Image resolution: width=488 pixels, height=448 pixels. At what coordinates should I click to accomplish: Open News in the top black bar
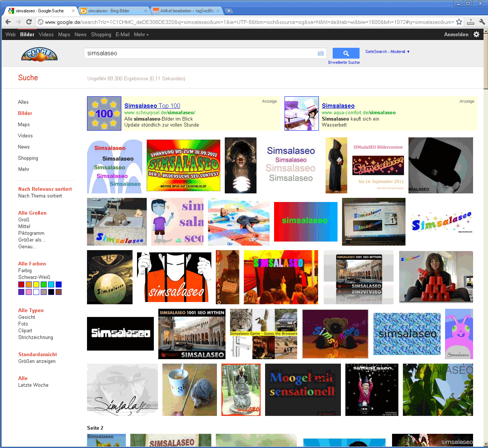81,34
